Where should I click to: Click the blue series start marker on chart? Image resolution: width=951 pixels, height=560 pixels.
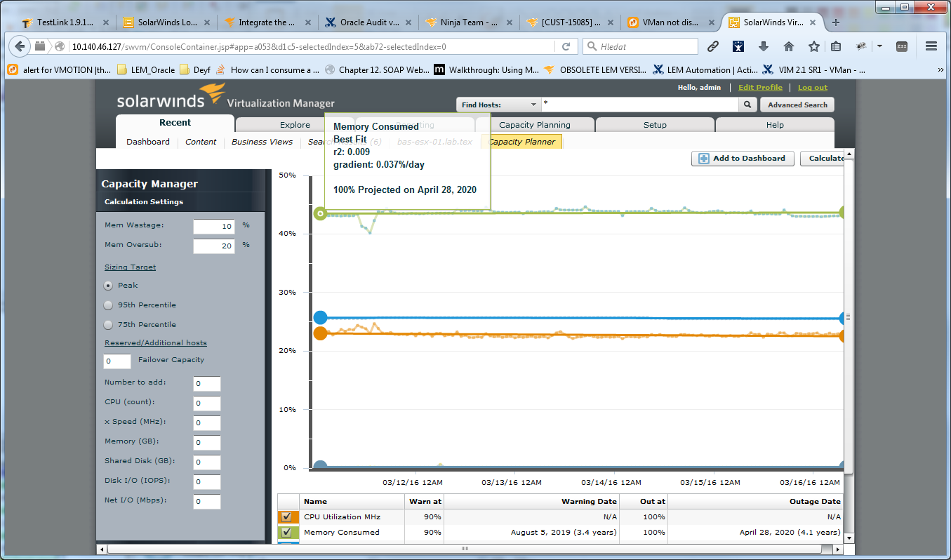point(320,318)
